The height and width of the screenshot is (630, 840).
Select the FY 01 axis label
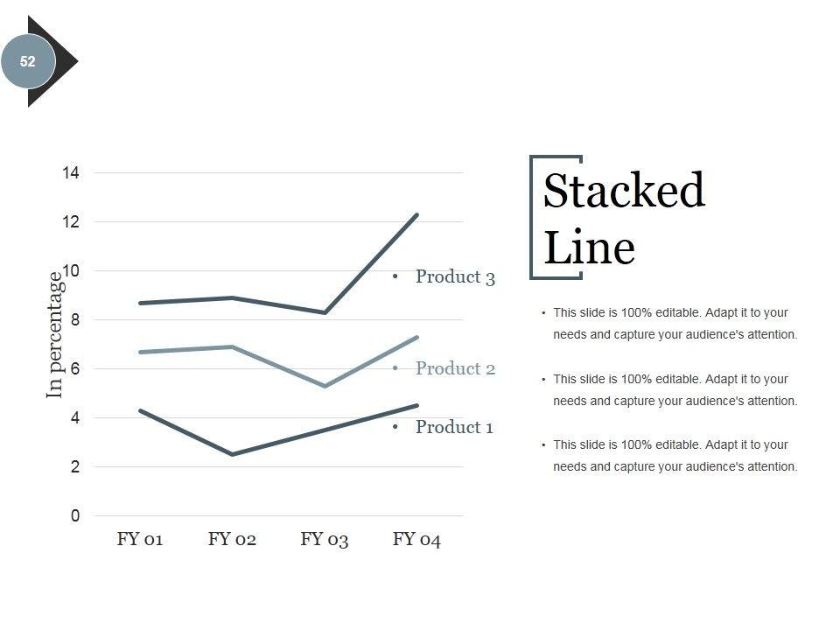[x=140, y=539]
